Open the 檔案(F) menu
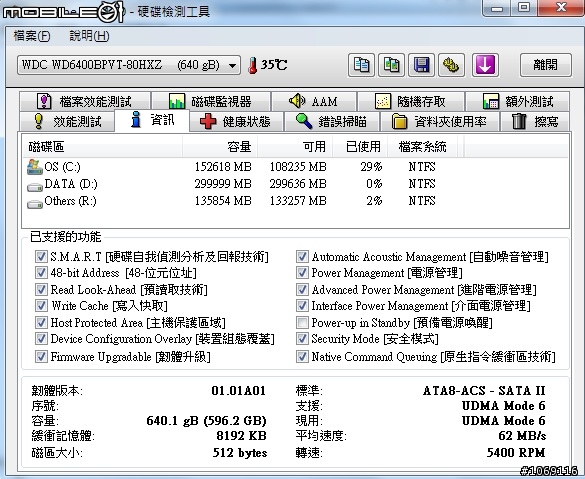Viewport: 585px width, 479px height. click(x=32, y=36)
